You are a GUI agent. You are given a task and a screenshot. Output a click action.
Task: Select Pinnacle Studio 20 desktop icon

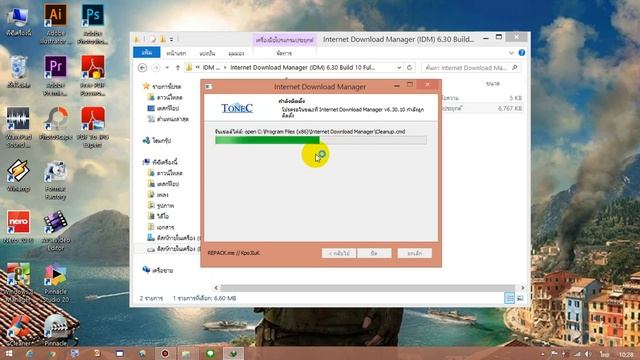tap(55, 283)
